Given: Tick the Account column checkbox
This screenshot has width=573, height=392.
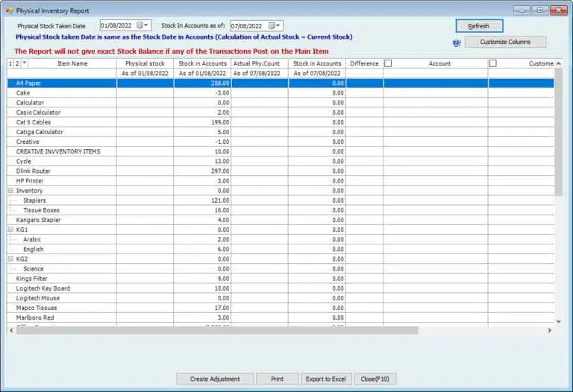Looking at the screenshot, I should pyautogui.click(x=389, y=64).
